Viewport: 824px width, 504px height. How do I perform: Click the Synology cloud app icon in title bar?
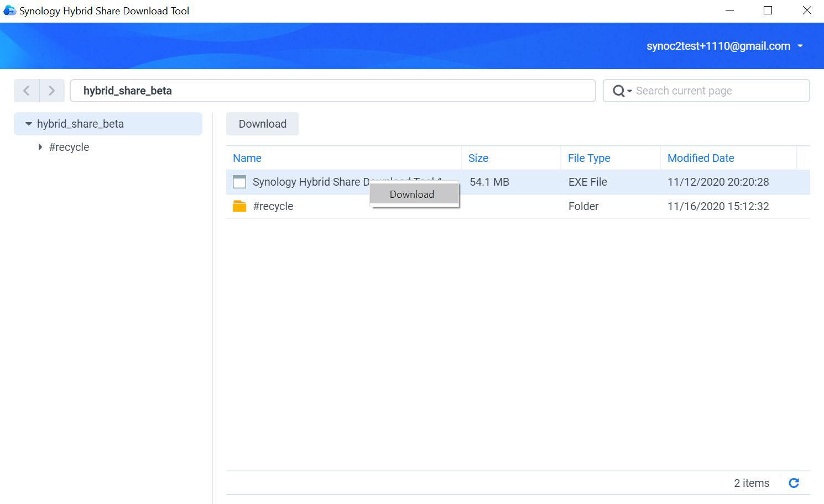(9, 11)
